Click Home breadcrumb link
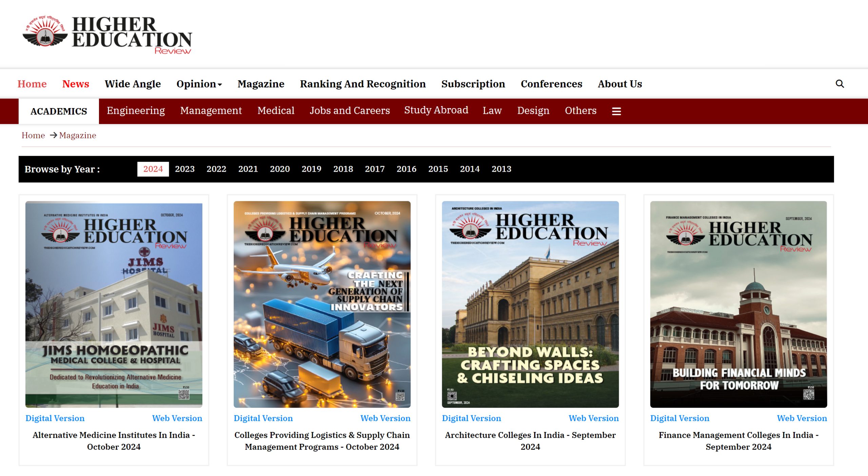The width and height of the screenshot is (868, 476). 33,135
